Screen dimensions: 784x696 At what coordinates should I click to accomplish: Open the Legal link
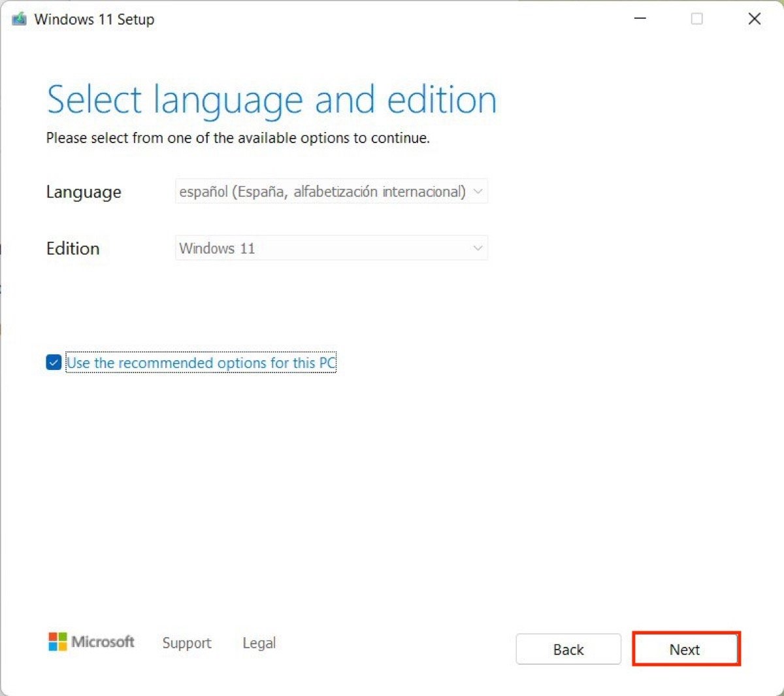point(259,643)
